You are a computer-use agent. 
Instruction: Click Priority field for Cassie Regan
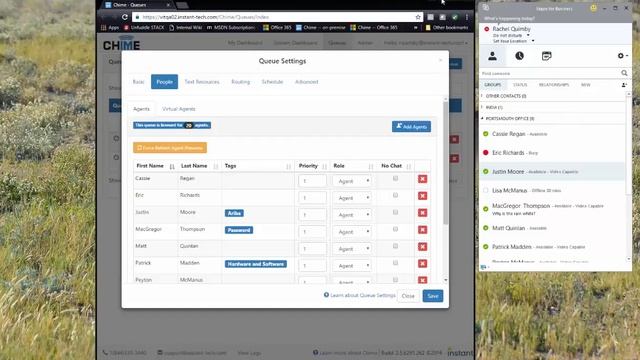click(312, 181)
